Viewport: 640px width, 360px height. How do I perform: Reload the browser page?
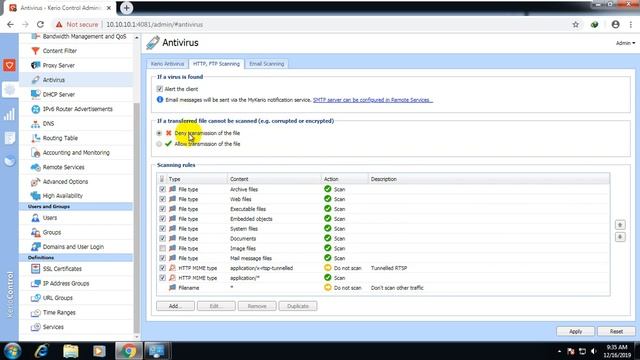point(40,24)
